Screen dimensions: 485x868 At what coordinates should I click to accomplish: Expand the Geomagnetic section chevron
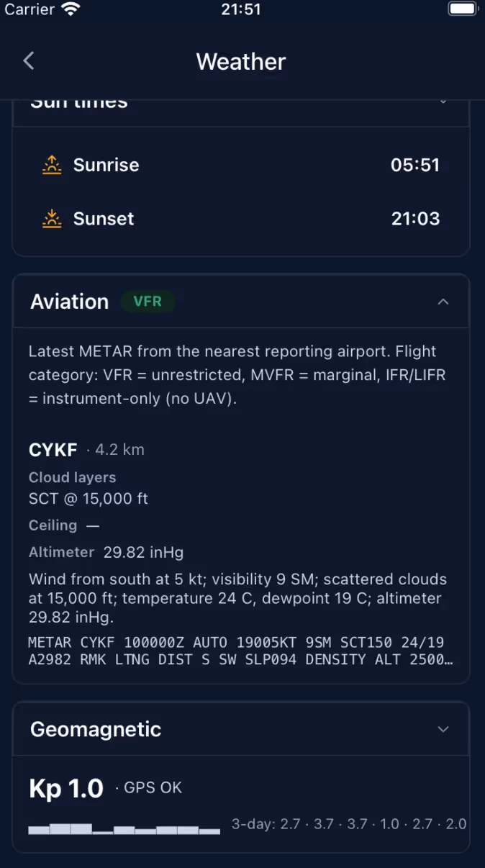[443, 729]
